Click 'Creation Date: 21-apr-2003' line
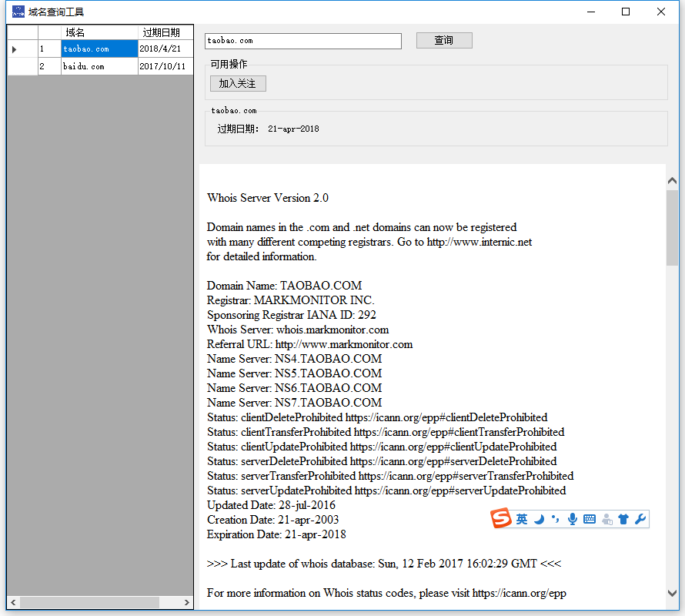This screenshot has height=616, width=685. pos(273,520)
